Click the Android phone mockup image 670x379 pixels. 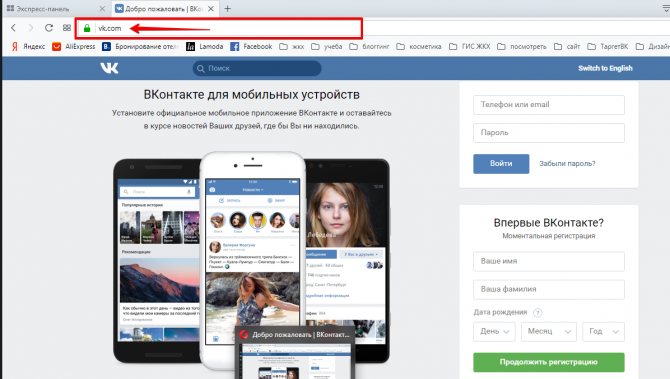[x=156, y=261]
